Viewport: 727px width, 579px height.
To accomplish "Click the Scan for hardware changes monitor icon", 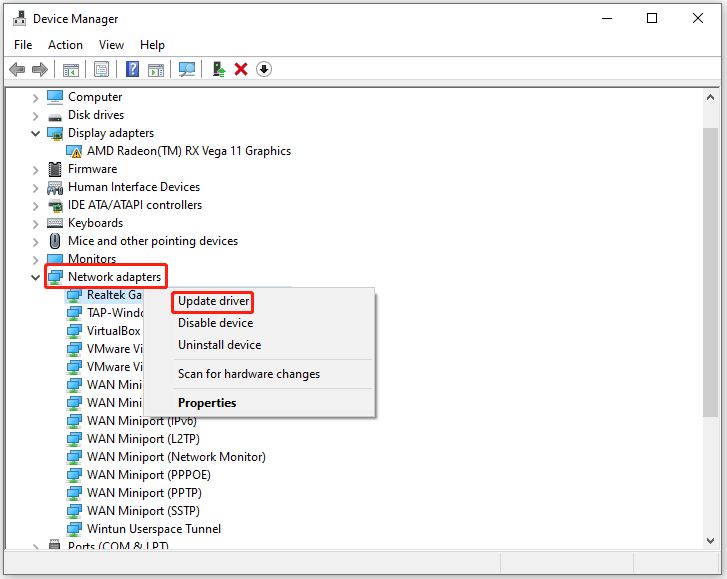I will [x=186, y=69].
